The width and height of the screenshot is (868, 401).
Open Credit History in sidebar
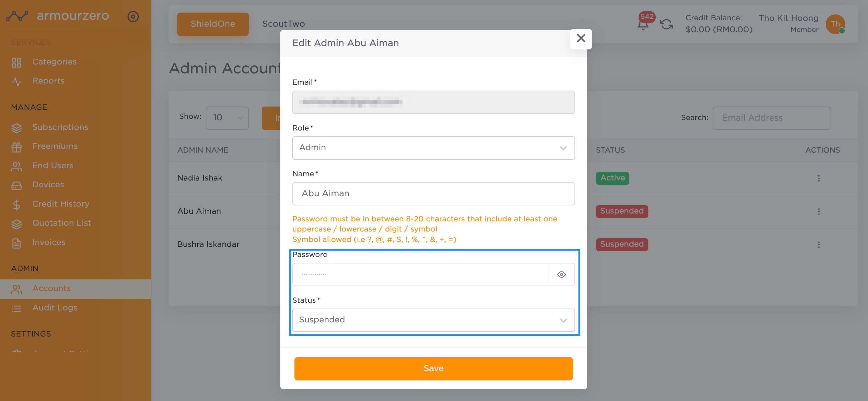pos(61,204)
